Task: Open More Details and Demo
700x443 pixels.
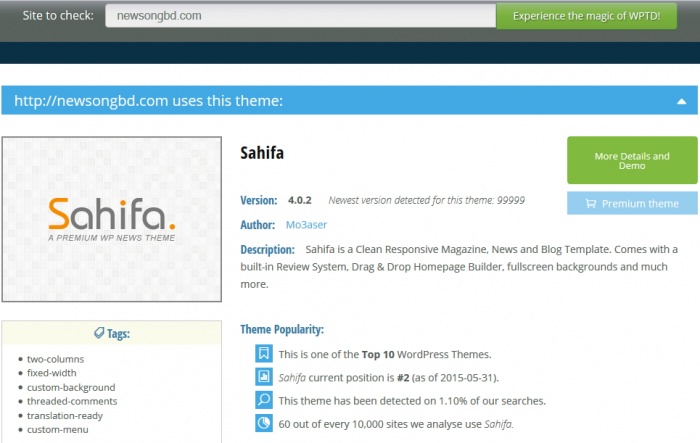Action: coord(632,160)
